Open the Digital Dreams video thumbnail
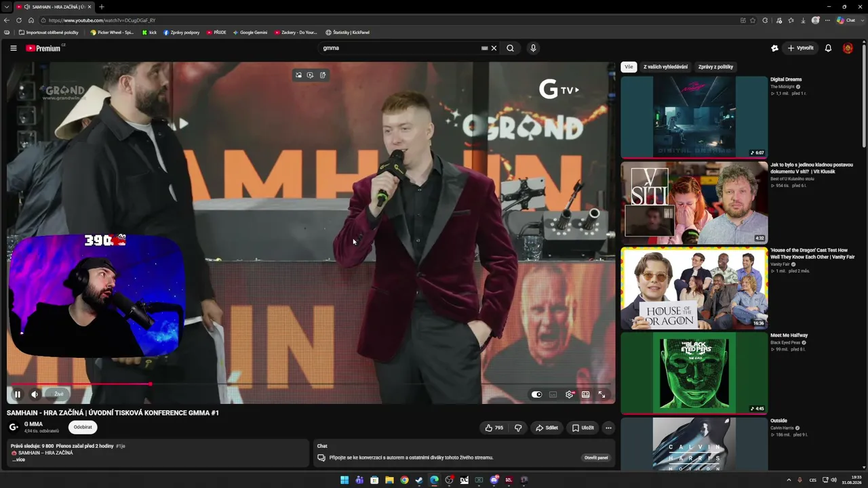The width and height of the screenshot is (868, 488). coord(694,117)
